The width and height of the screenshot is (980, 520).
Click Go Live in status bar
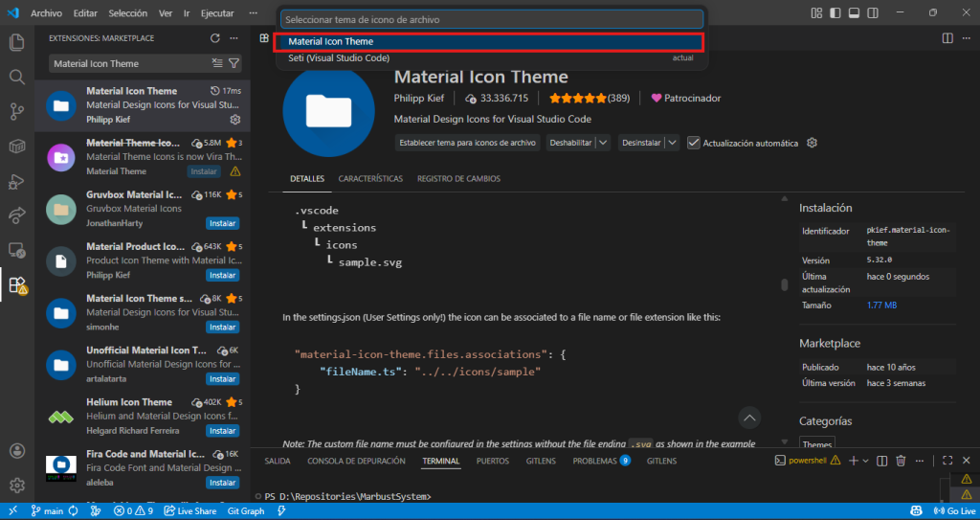point(953,510)
